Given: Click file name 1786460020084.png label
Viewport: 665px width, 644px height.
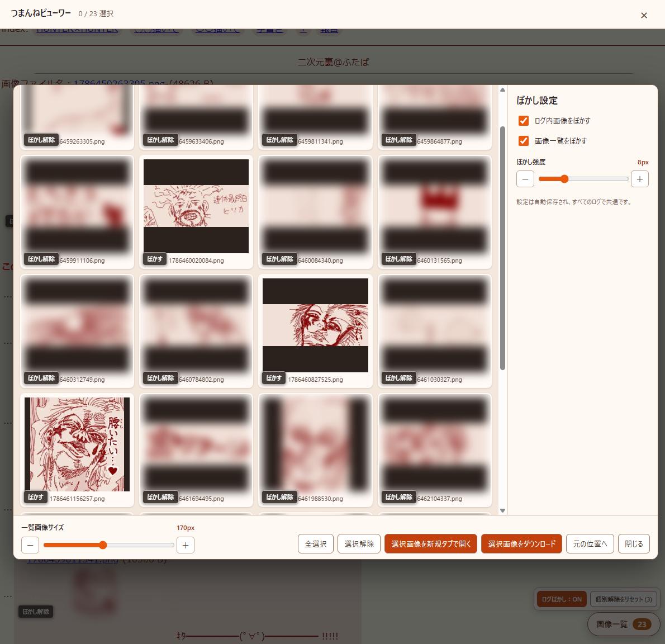Looking at the screenshot, I should coord(196,261).
